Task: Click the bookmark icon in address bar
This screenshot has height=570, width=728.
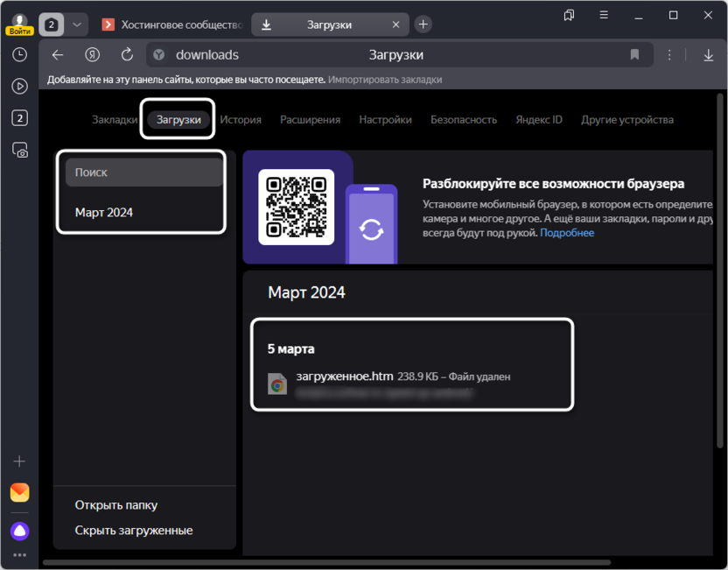Action: 634,54
